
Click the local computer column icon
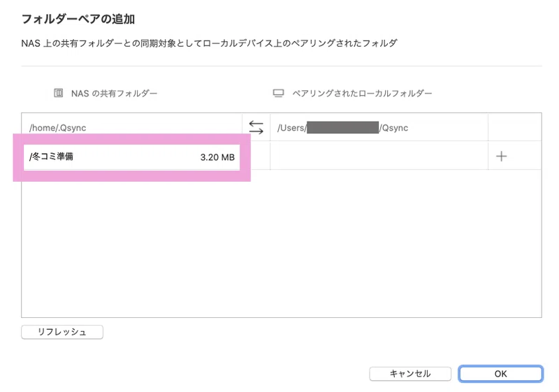point(278,93)
